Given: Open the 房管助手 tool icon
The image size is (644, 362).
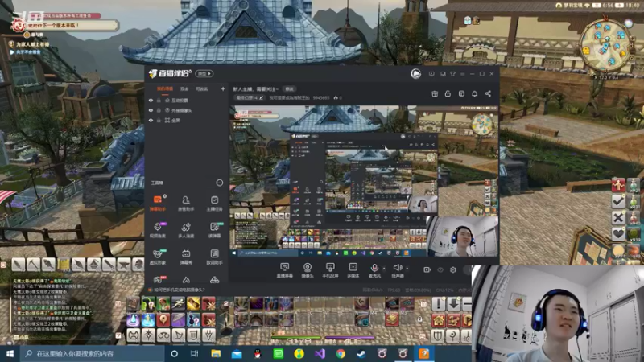Looking at the screenshot, I should point(186,203).
